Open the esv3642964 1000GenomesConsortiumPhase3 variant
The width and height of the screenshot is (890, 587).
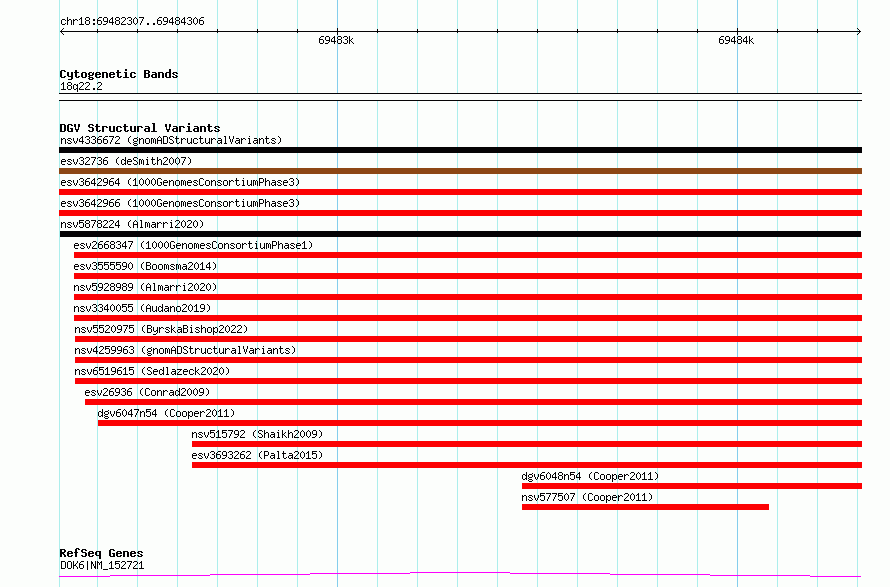[180, 182]
